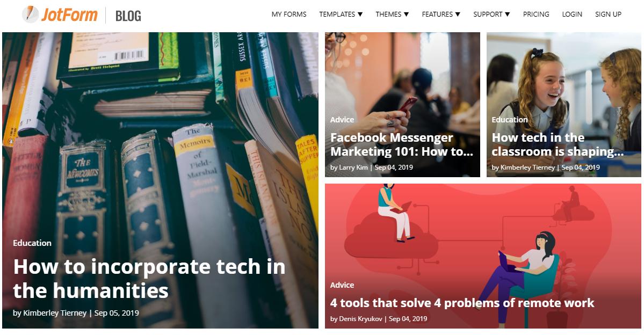The image size is (644, 335).
Task: Expand the Features menu
Action: pyautogui.click(x=441, y=14)
